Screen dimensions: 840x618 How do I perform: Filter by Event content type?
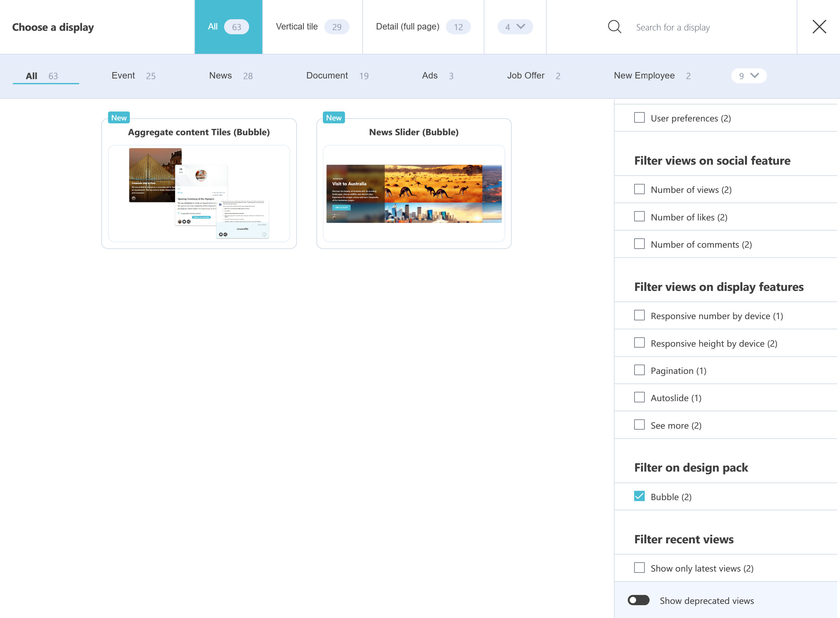click(134, 76)
